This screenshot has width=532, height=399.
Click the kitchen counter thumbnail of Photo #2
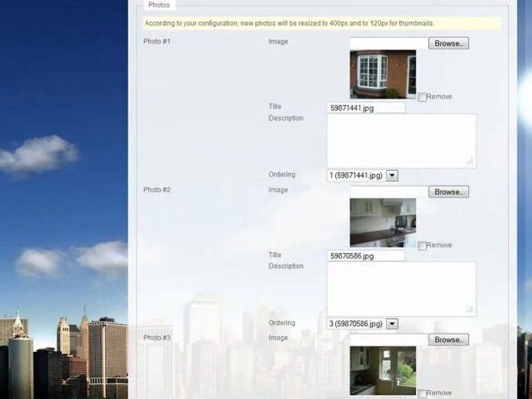point(383,223)
